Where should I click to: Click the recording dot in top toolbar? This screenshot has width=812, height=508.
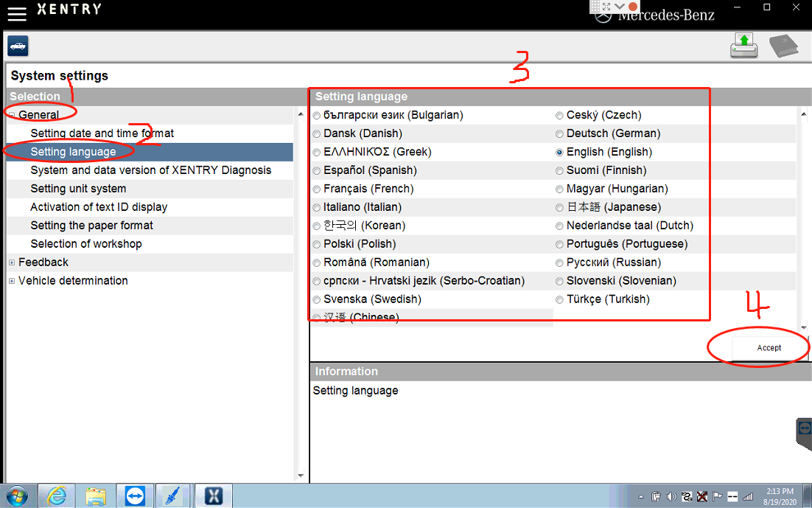tap(633, 7)
